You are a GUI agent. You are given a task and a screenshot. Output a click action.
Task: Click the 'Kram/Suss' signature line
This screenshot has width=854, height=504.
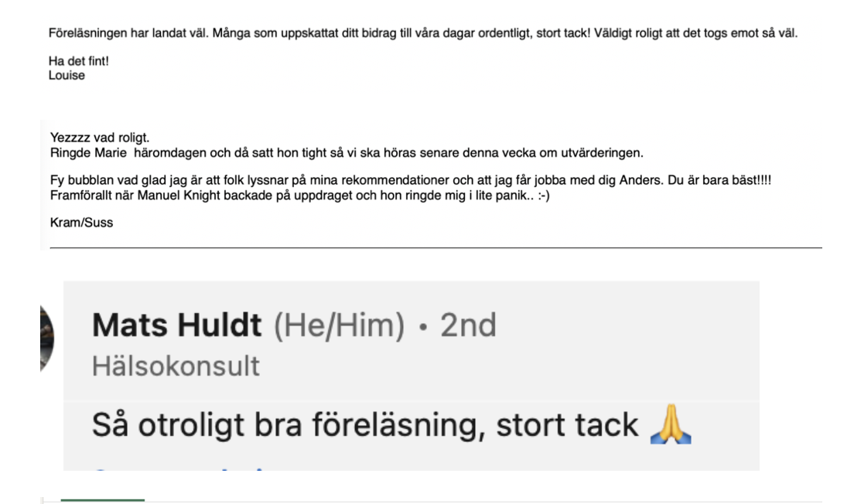tap(82, 223)
